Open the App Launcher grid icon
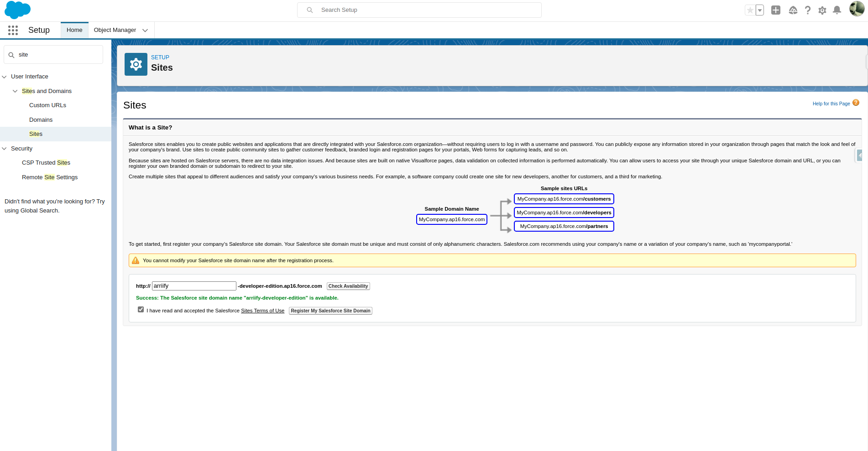 [13, 30]
